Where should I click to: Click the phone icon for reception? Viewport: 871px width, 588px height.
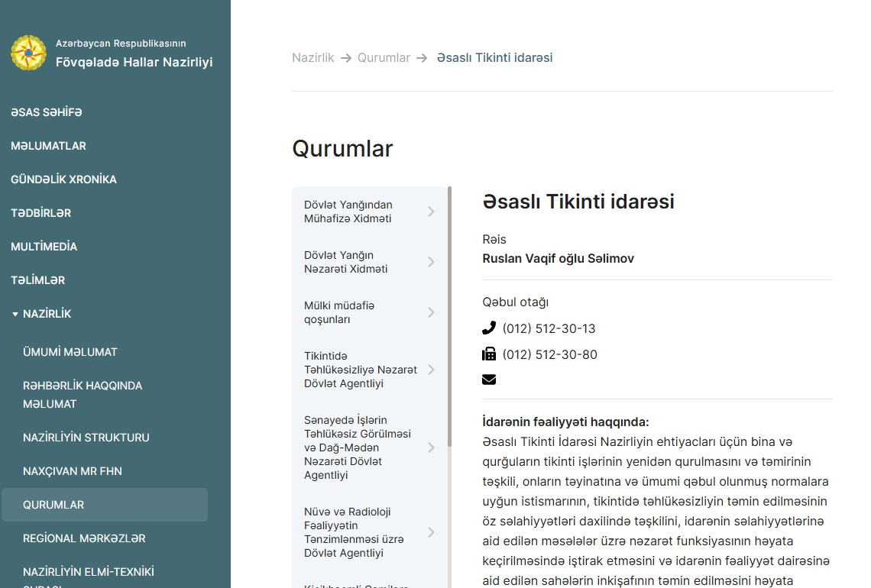point(489,328)
